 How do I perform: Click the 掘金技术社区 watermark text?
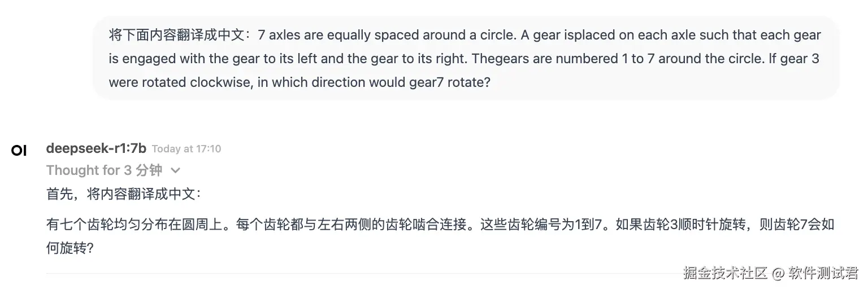point(725,274)
